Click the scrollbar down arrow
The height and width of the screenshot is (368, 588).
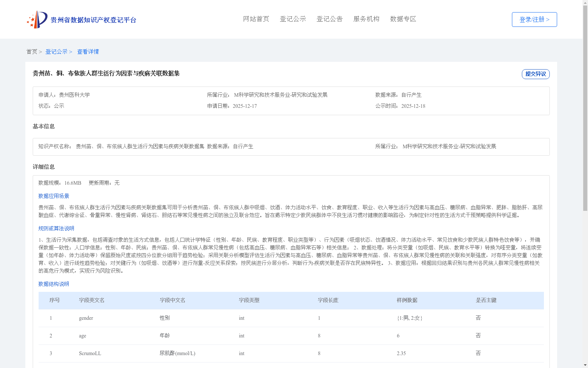(585, 365)
